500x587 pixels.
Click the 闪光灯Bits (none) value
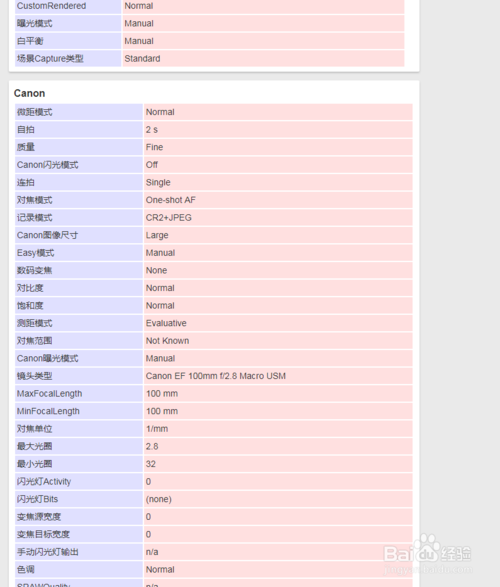tap(159, 499)
